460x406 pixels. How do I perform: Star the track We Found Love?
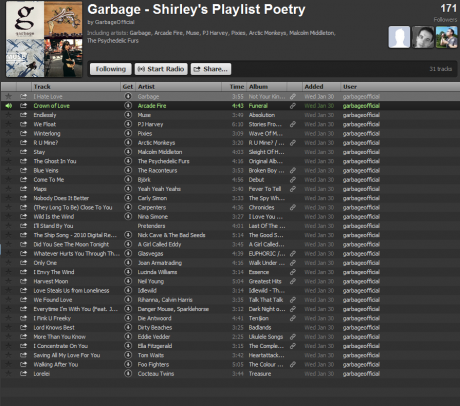9,300
